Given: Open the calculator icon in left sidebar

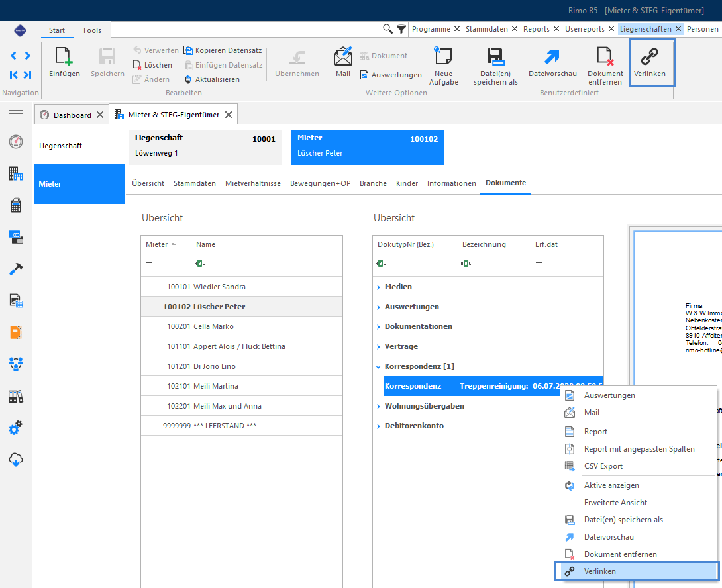Looking at the screenshot, I should (16, 205).
